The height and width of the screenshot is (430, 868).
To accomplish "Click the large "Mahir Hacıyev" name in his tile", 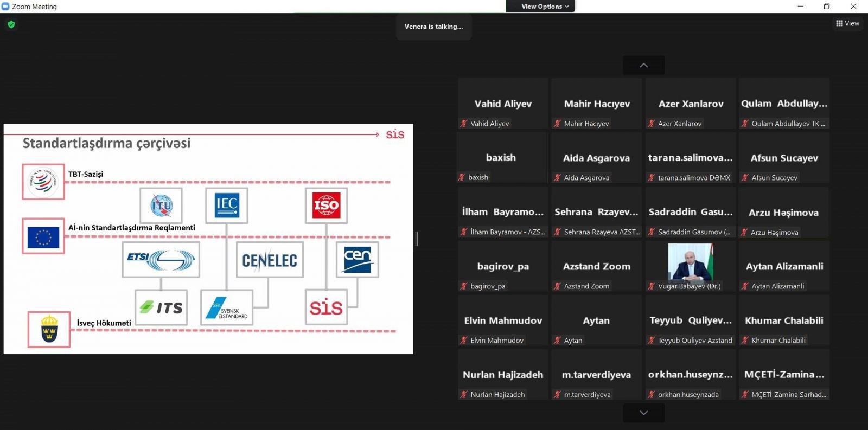I will (597, 104).
